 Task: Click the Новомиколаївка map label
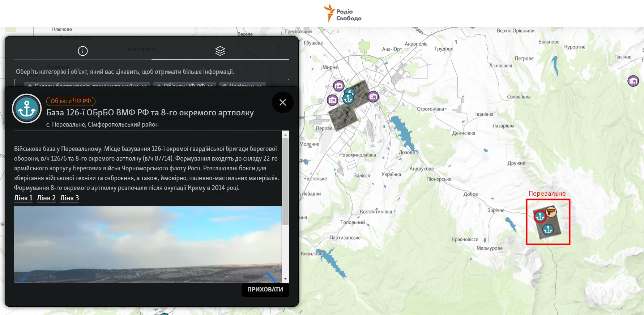pyautogui.click(x=358, y=155)
